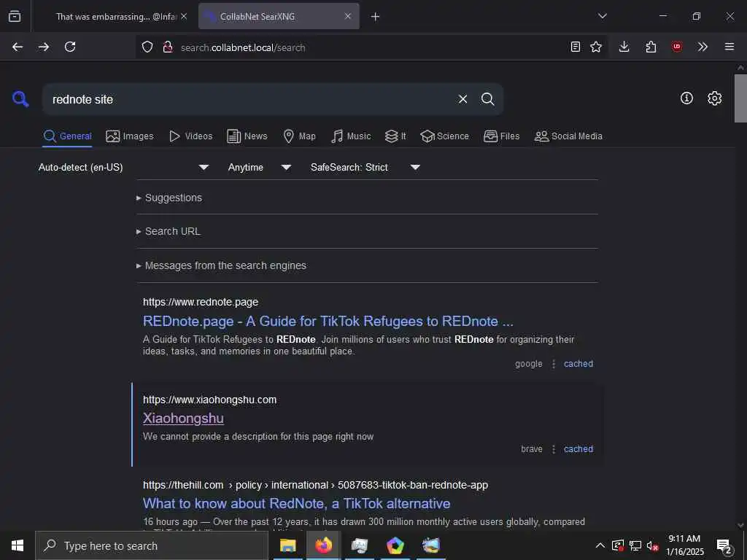Switch to the Music category
The height and width of the screenshot is (560, 747).
tap(351, 136)
